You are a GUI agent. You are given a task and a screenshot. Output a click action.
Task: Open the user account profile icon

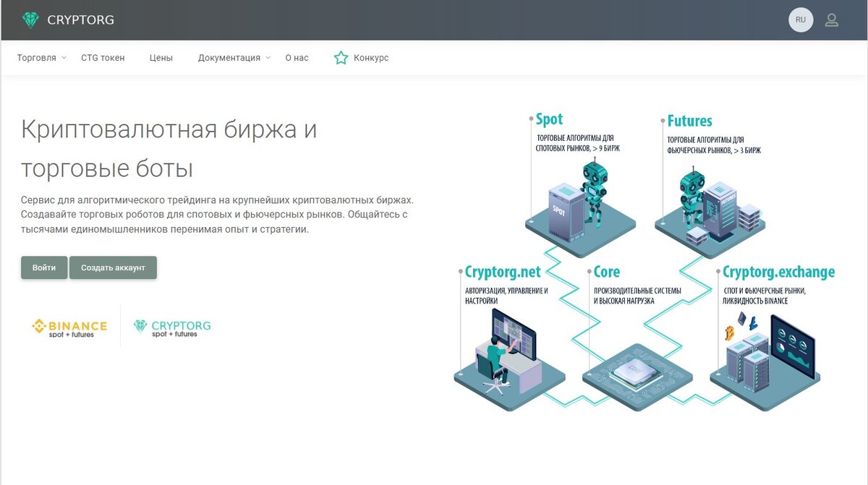click(832, 20)
